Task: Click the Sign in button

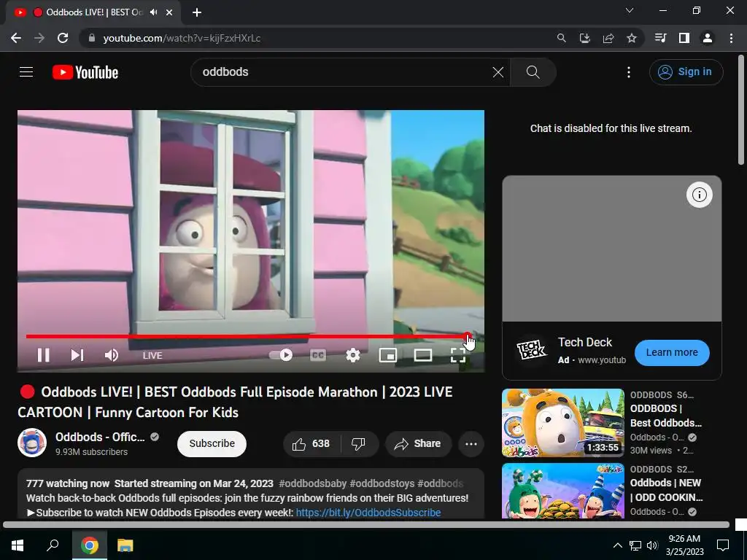Action: pos(686,72)
